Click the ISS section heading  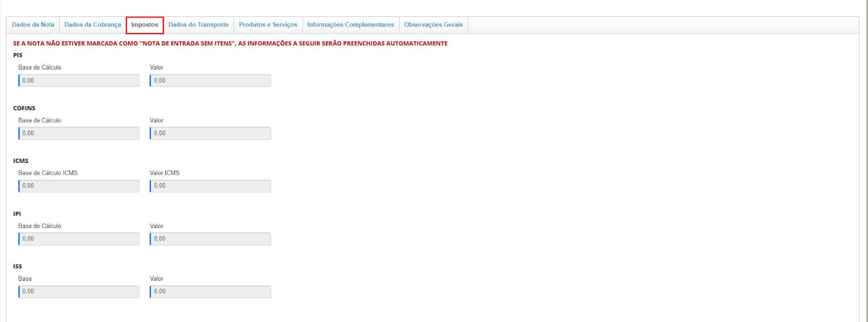(17, 267)
